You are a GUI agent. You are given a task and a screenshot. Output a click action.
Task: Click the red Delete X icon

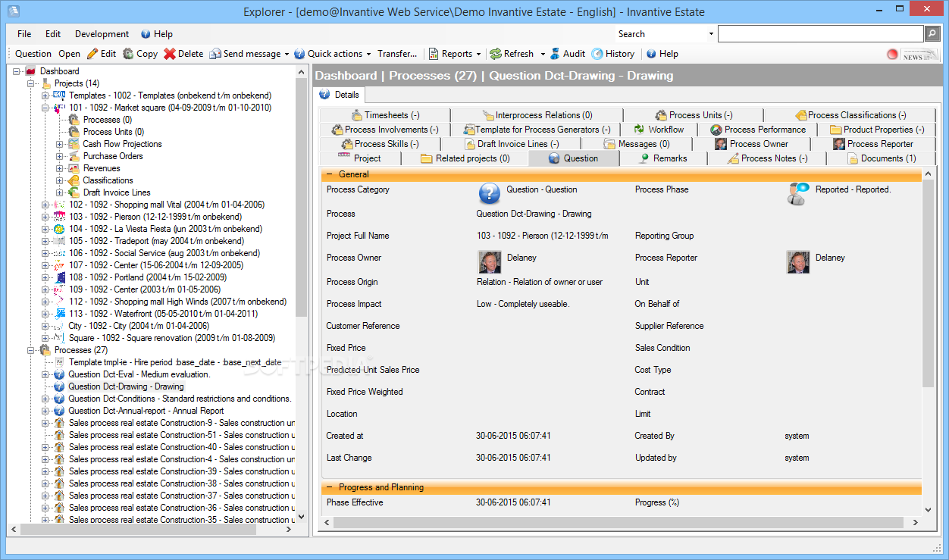point(170,54)
